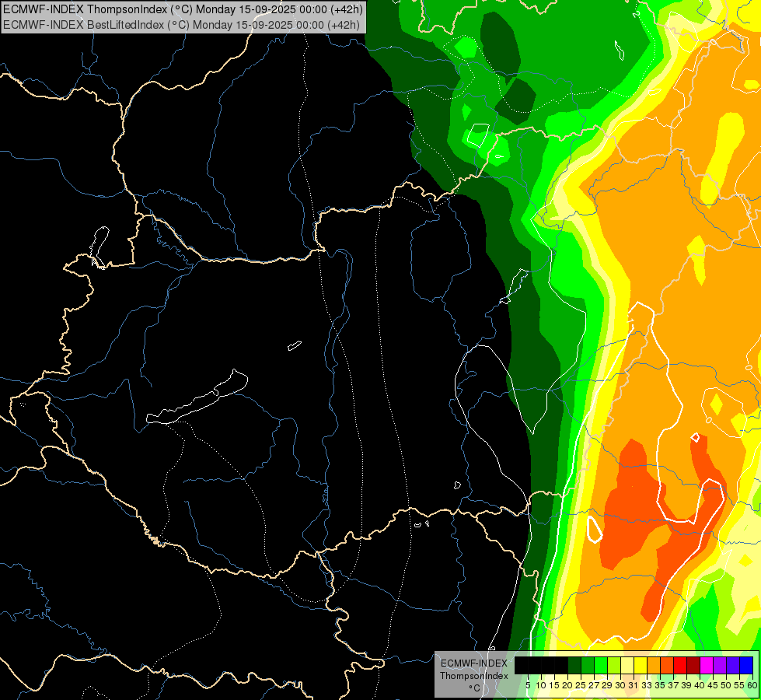Click the legend tick value '33'
The width and height of the screenshot is (761, 700).
(x=647, y=685)
